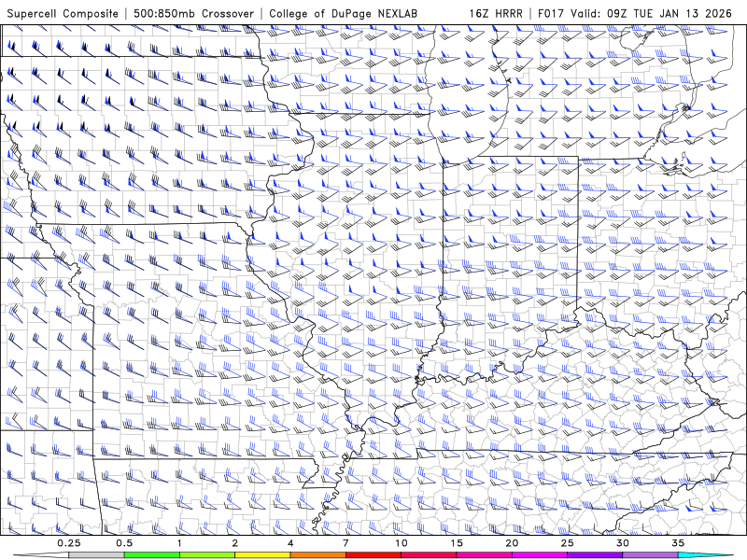
Task: Click the "16Z HRRR" model run text
Action: click(496, 13)
